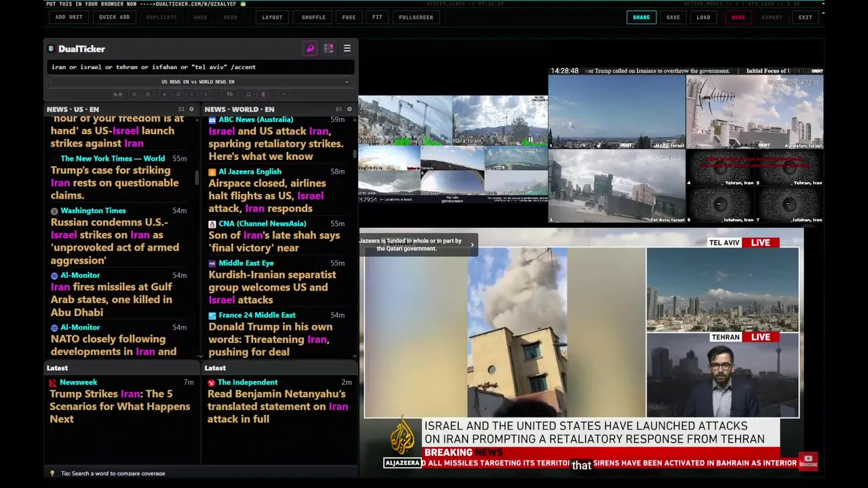Open Al-Monitor Iran fires missiles headline

(x=111, y=300)
